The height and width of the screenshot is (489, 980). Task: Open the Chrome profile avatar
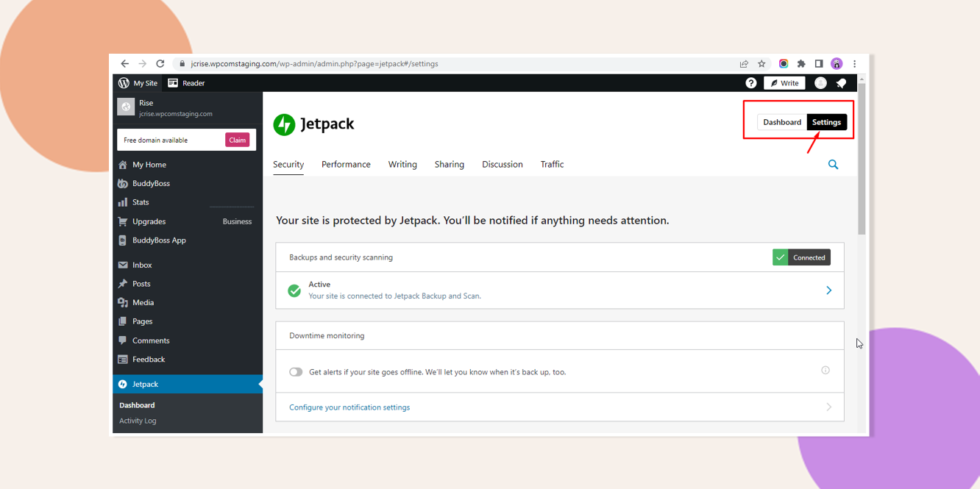(837, 64)
